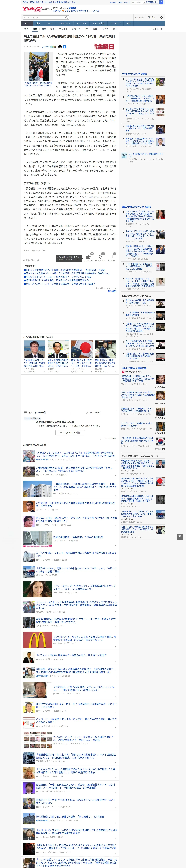The width and height of the screenshot is (186, 868).
Task: Play the コカイン所持か video thumbnail
Action: (160, 316)
